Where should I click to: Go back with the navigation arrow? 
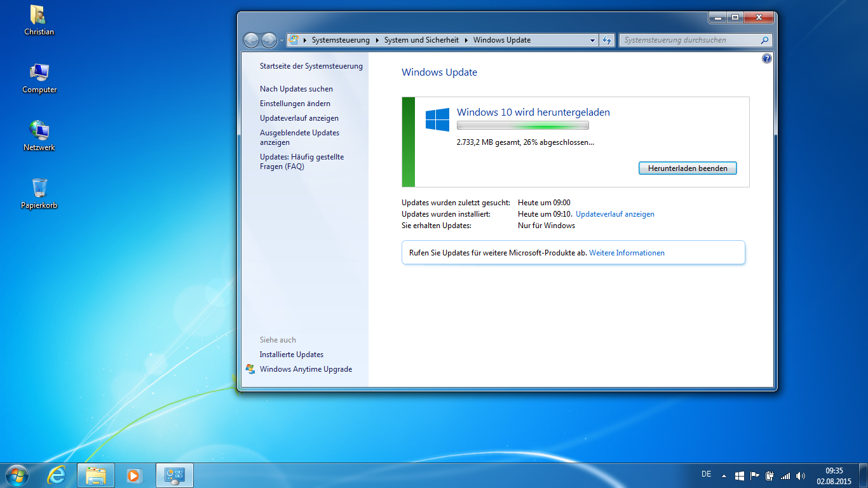[252, 40]
